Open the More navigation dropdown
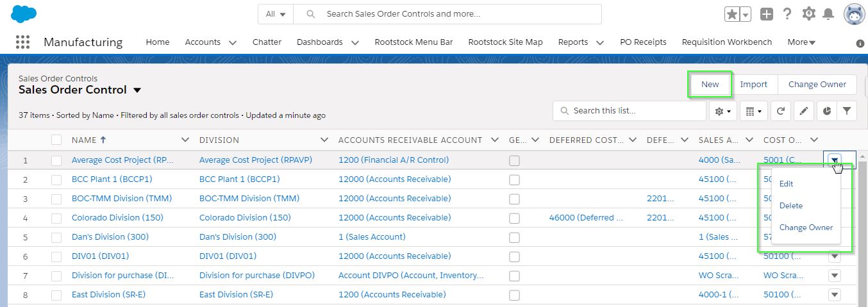868x307 pixels. coord(801,42)
